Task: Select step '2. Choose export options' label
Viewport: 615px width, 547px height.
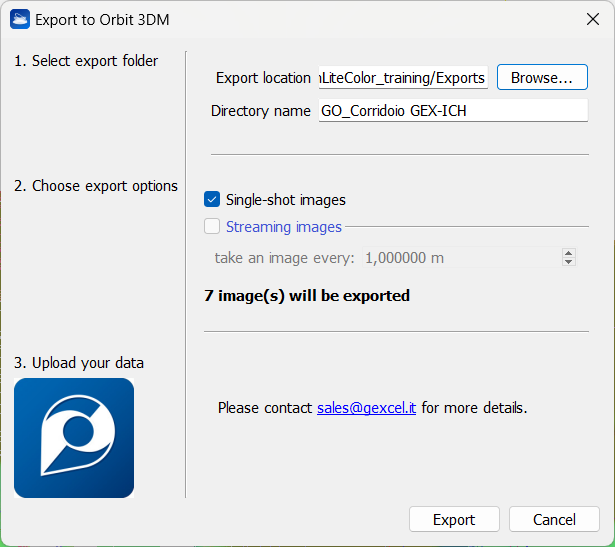Action: click(x=96, y=186)
